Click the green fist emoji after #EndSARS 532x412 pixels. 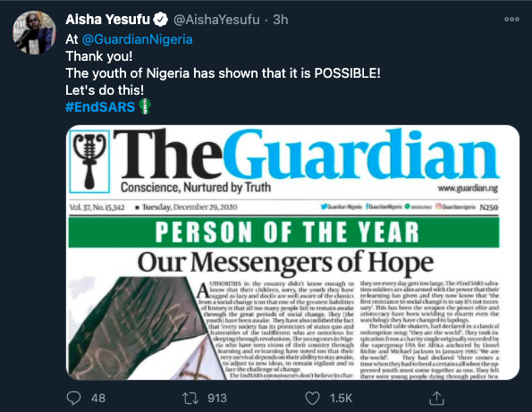pyautogui.click(x=145, y=106)
